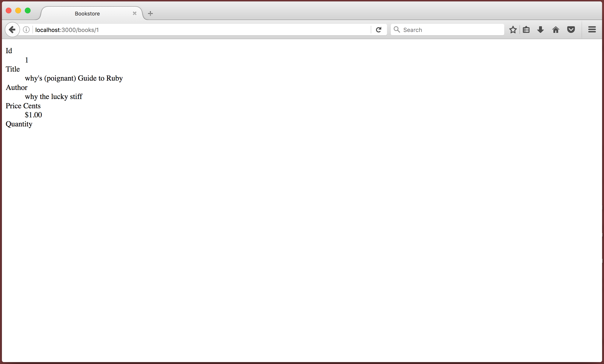Open new tab with the plus button
Screen dimensions: 604x364
pyautogui.click(x=150, y=13)
